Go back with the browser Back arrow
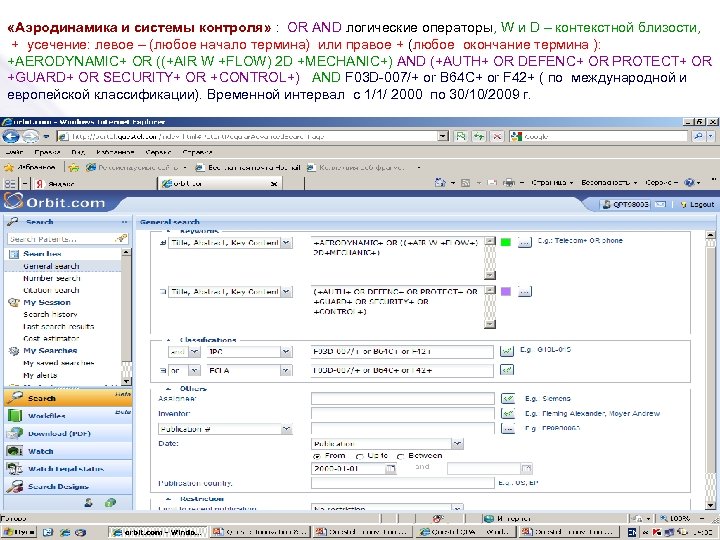The image size is (720, 540). [11, 136]
